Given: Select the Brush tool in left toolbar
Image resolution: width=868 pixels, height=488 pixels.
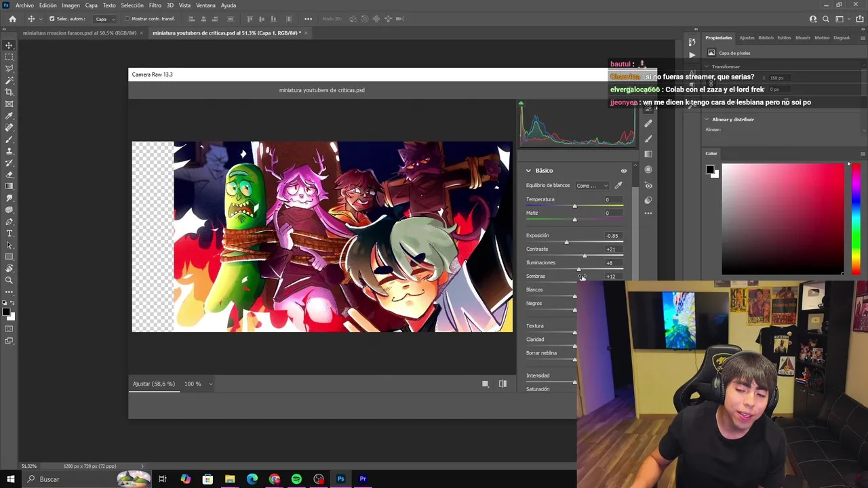Looking at the screenshot, I should (x=9, y=139).
